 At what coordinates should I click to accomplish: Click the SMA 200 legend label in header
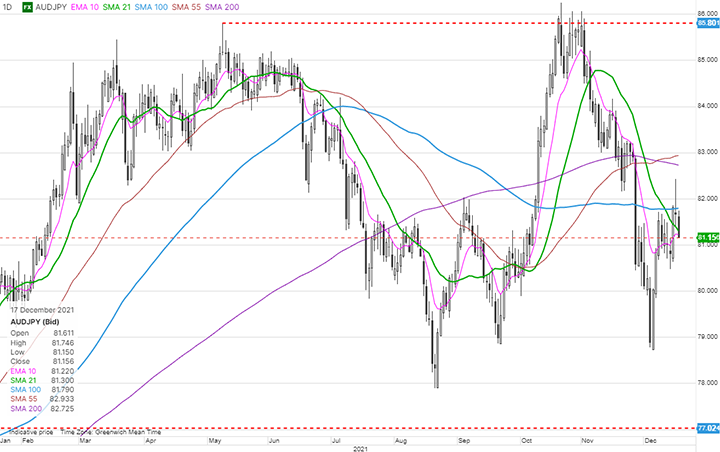pyautogui.click(x=222, y=7)
